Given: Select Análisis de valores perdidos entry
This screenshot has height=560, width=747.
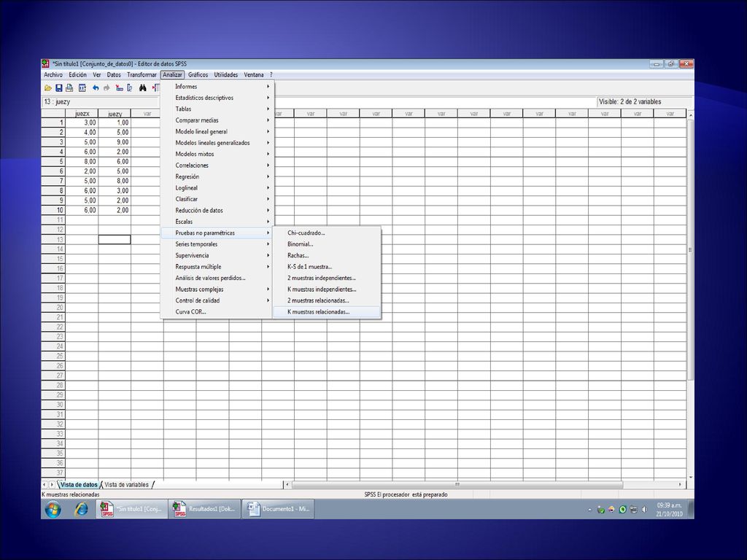Looking at the screenshot, I should pyautogui.click(x=217, y=278).
